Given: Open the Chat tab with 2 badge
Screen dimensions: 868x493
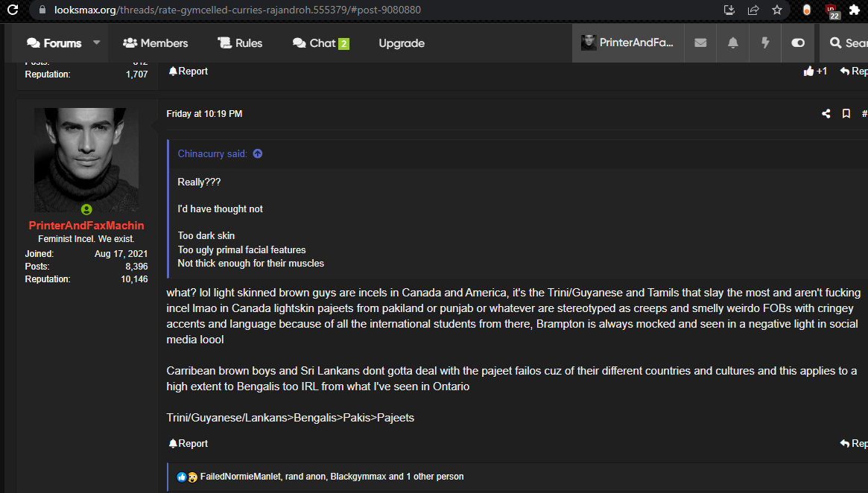Looking at the screenshot, I should [x=320, y=43].
